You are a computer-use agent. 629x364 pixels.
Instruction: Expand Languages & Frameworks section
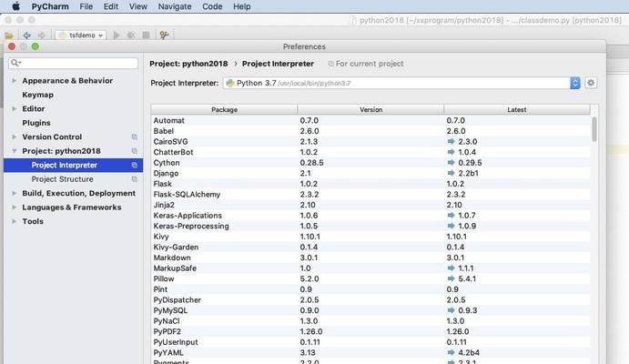(14, 207)
